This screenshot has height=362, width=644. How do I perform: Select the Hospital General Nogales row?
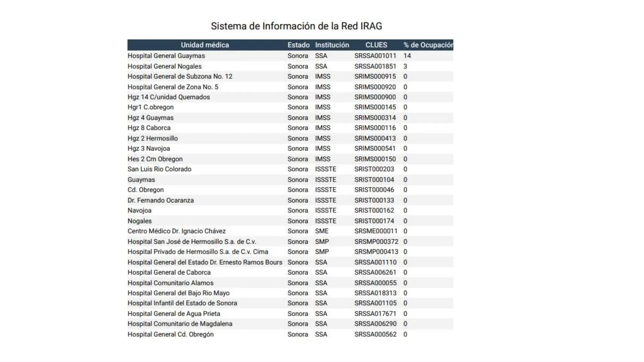pyautogui.click(x=164, y=66)
